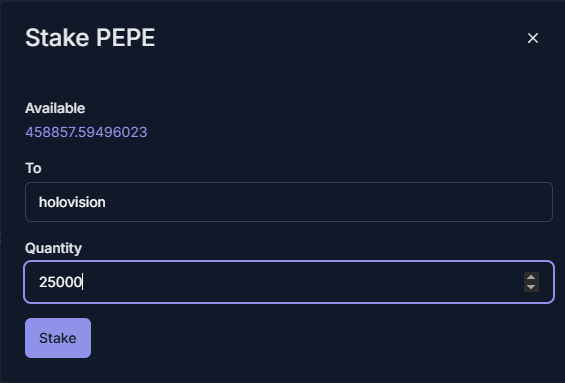Image resolution: width=565 pixels, height=383 pixels.
Task: Click the Available label
Action: [55, 108]
